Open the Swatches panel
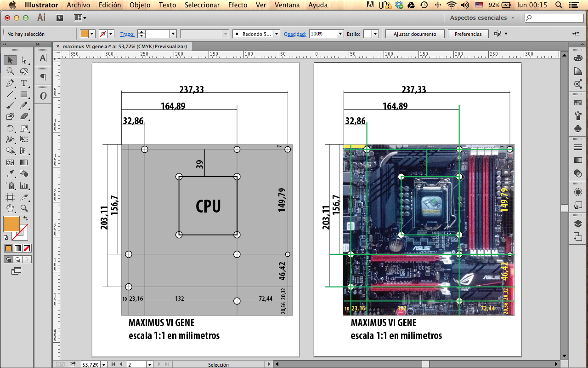 pos(578,103)
